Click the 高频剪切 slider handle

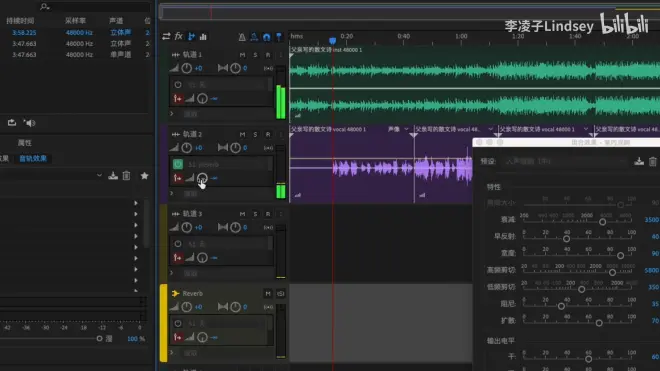click(x=612, y=272)
